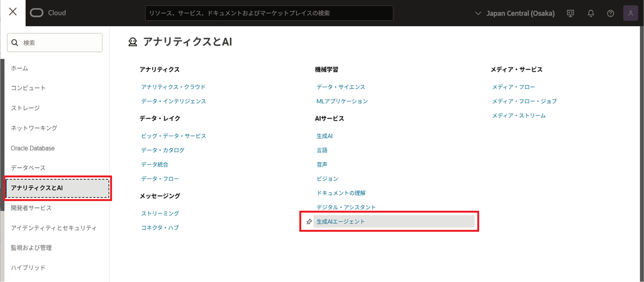644x282 pixels.
Task: Open 音声 AI service link
Action: click(322, 164)
